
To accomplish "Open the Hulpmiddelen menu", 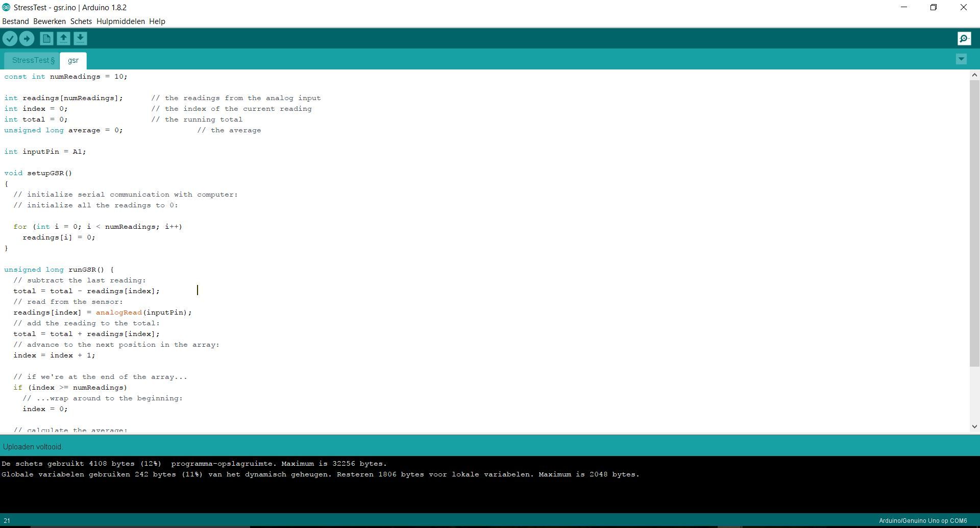I will (120, 21).
